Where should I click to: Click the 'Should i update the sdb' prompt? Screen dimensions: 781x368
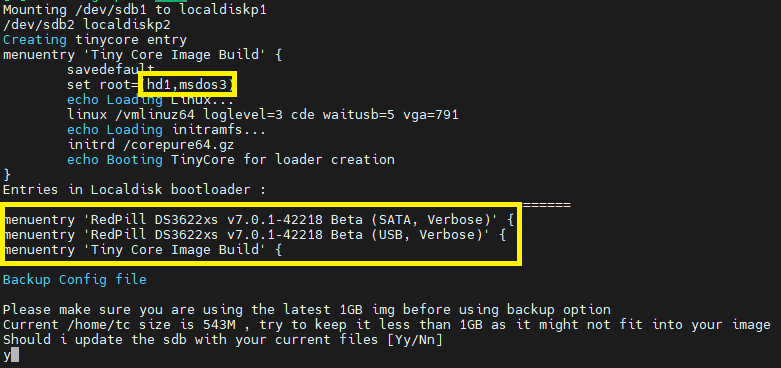click(x=223, y=340)
